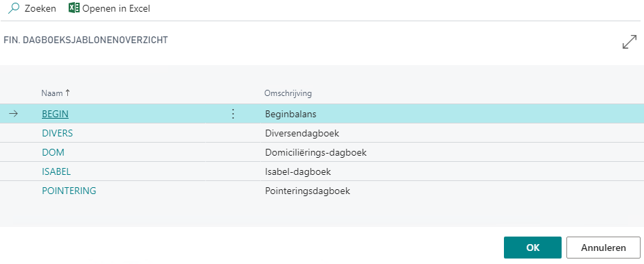Open the three-dot menu on the BEGIN row
Viewport: 644px width, 264px height.
233,114
